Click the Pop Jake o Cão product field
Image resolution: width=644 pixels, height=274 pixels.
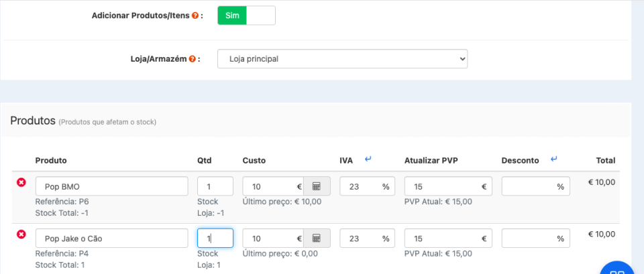111,238
